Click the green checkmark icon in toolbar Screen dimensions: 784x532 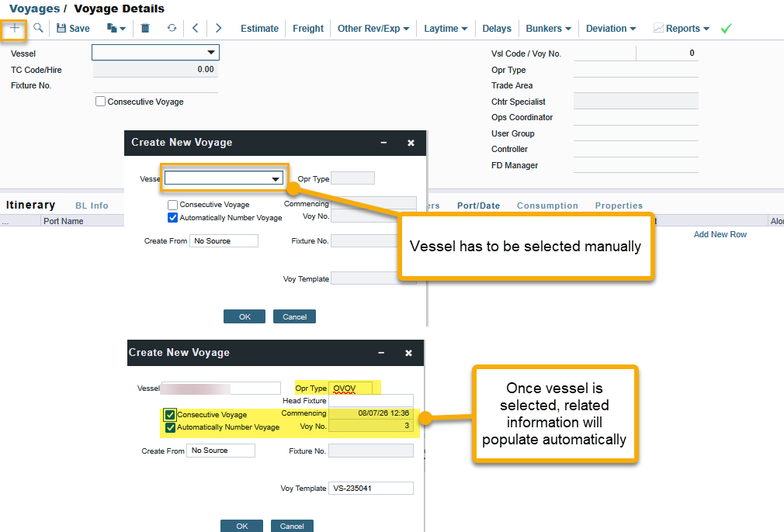coord(726,29)
